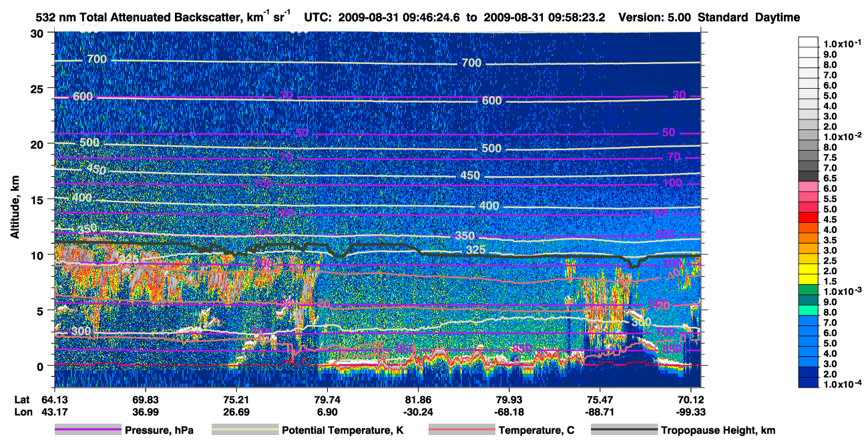Click latitude value 79.74
The height and width of the screenshot is (445, 868).
tap(327, 400)
